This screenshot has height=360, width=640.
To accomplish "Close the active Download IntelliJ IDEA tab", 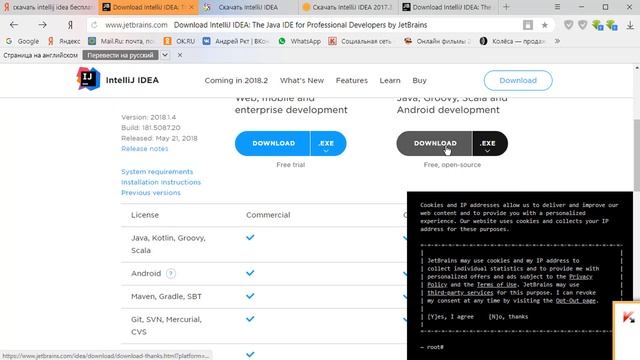I will tap(191, 7).
